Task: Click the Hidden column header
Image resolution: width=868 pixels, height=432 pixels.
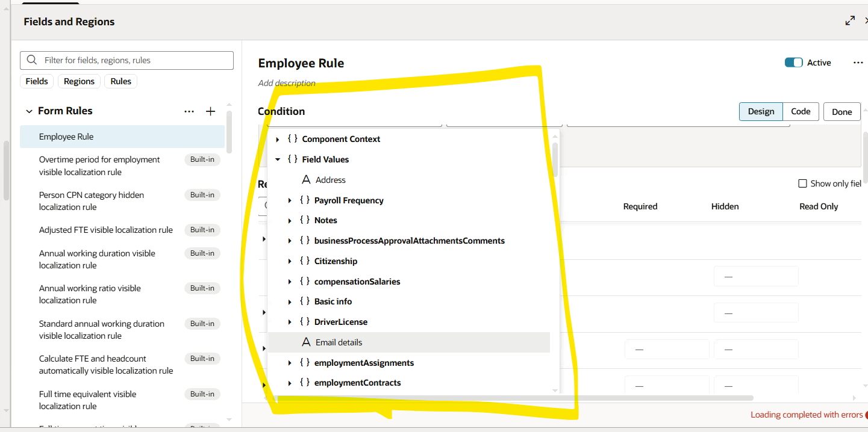Action: 725,206
